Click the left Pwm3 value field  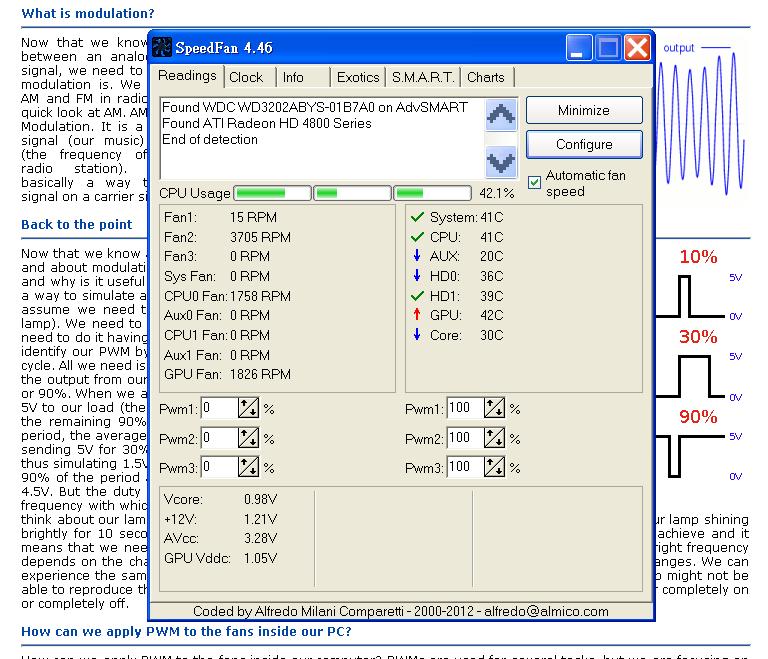(x=219, y=467)
